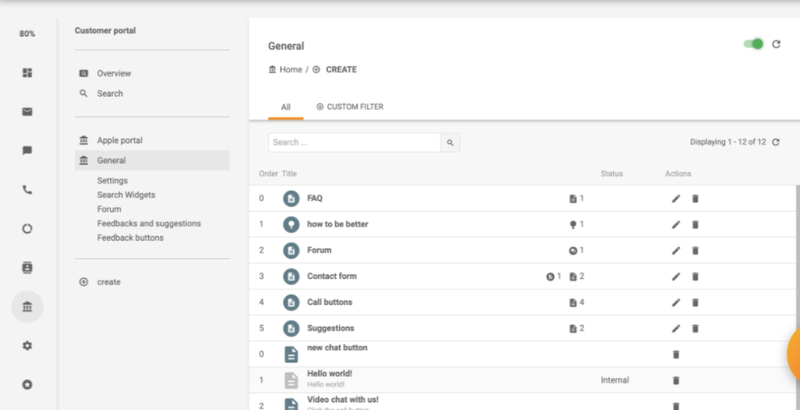Viewport: 800px width, 410px height.
Task: Delete the FAQ category
Action: (x=695, y=198)
